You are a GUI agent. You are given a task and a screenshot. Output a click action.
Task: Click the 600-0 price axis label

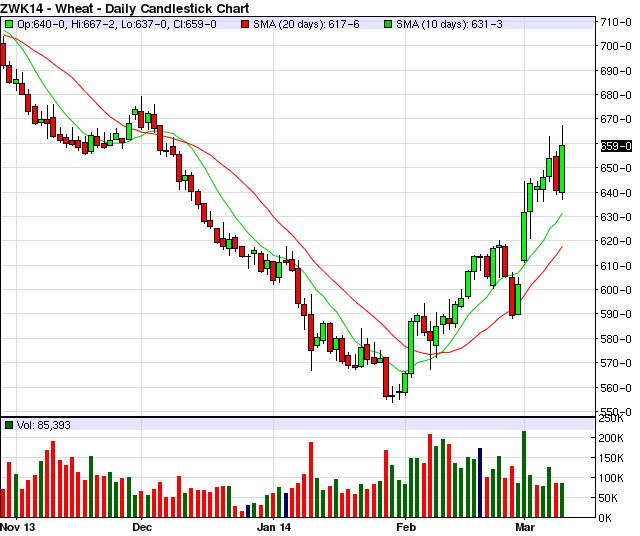point(616,290)
